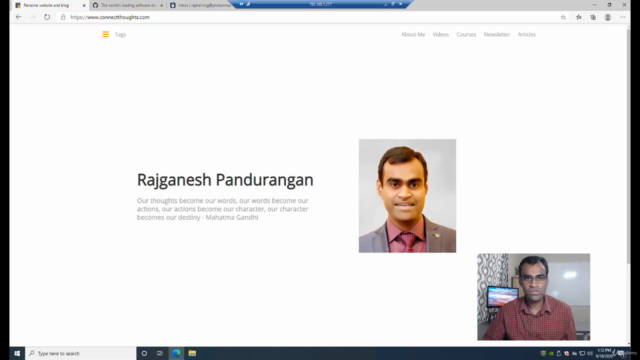This screenshot has width=640, height=360.
Task: Open the Courses page
Action: coord(466,34)
